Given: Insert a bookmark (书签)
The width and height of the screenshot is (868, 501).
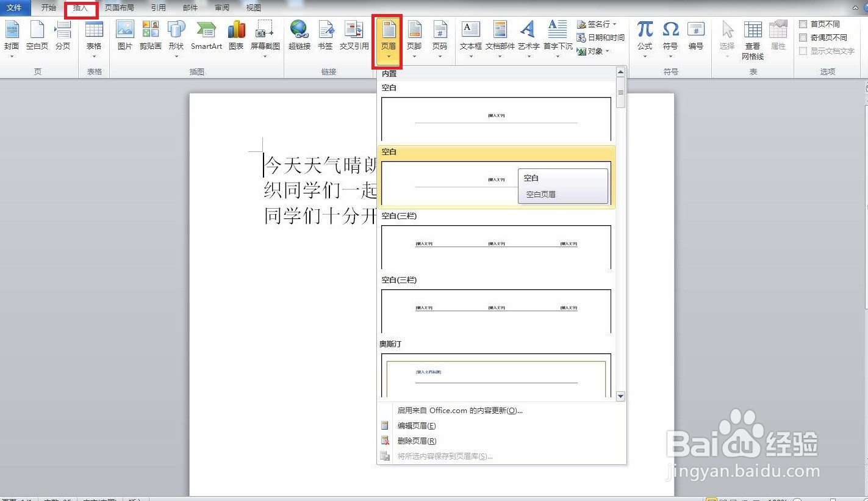Looking at the screenshot, I should point(325,35).
